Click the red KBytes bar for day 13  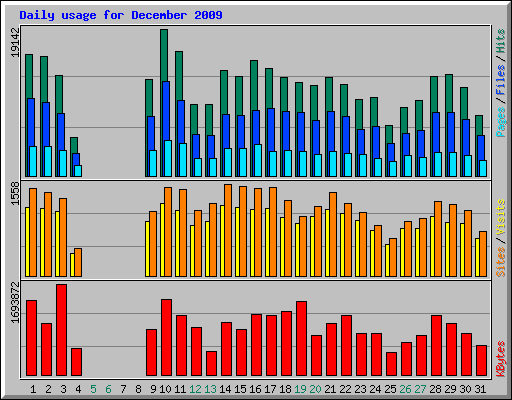tap(211, 363)
